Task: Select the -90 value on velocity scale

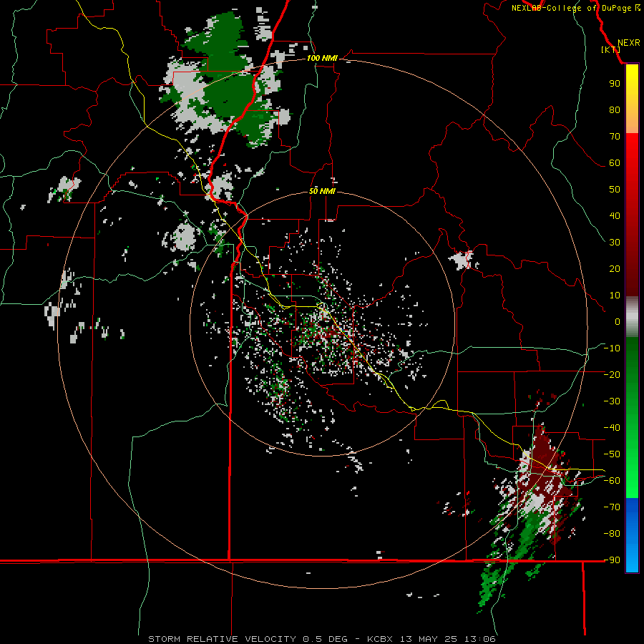Action: point(612,560)
